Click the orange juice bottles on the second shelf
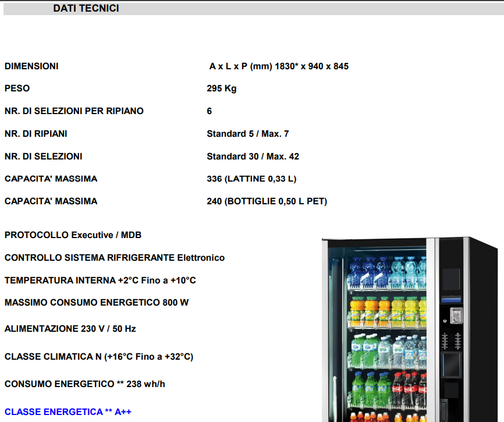Image resolution: width=504 pixels, height=422 pixels. (x=372, y=311)
